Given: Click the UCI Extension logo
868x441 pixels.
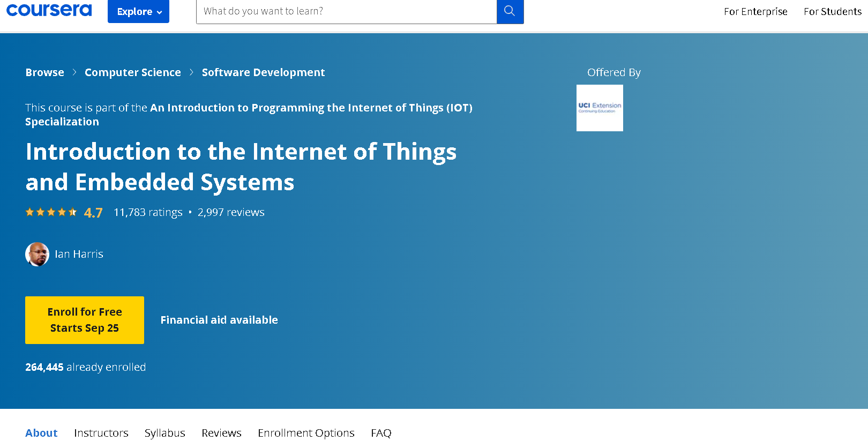Looking at the screenshot, I should click(600, 108).
